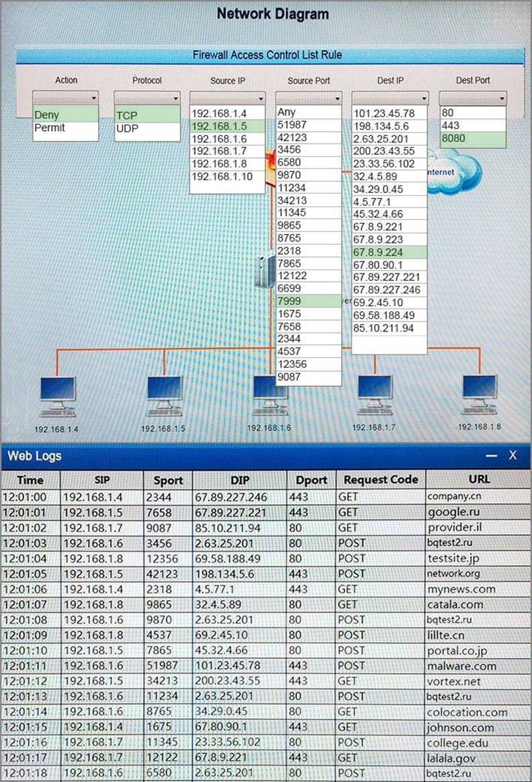Select destination IP 67.8.9.224
The width and height of the screenshot is (532, 782).
tap(389, 251)
